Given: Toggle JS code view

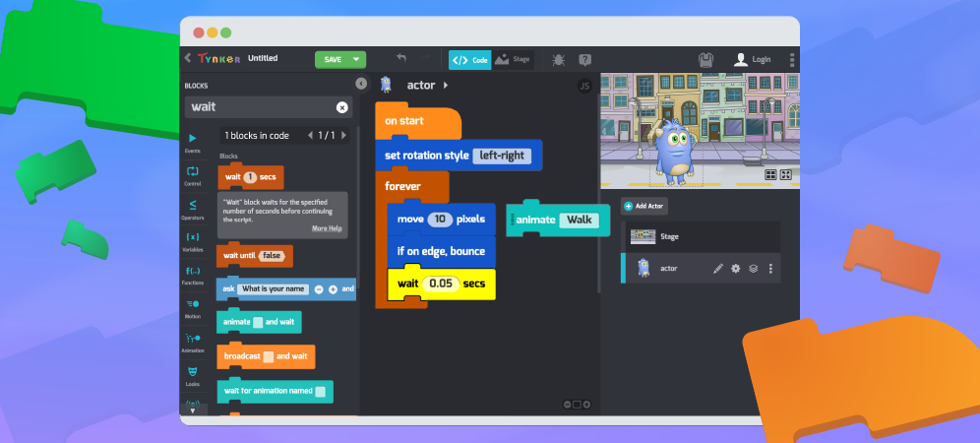Looking at the screenshot, I should pos(584,87).
